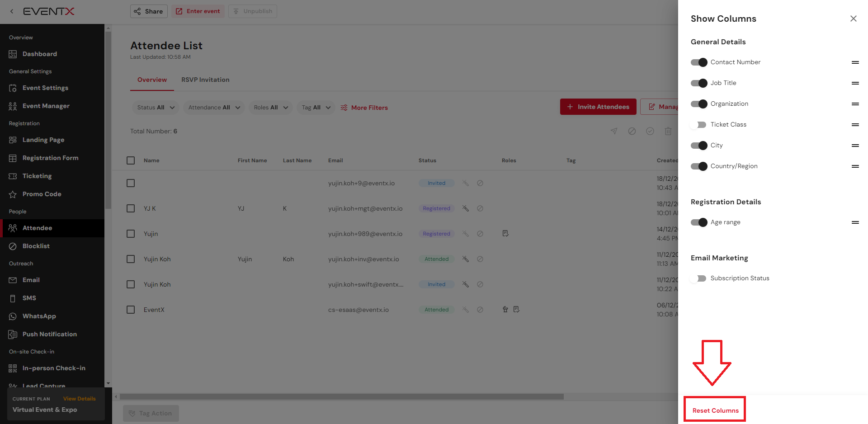Click the horizontal scrollbar below the table

point(341,397)
